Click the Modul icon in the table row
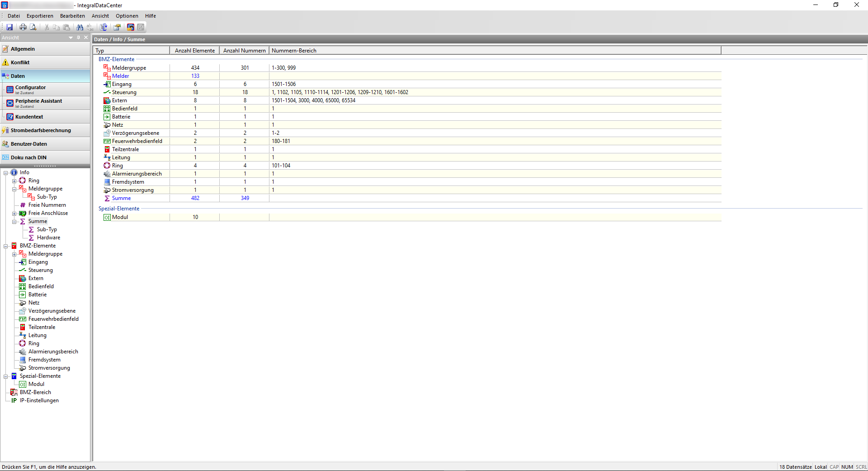Image resolution: width=868 pixels, height=471 pixels. click(x=107, y=217)
